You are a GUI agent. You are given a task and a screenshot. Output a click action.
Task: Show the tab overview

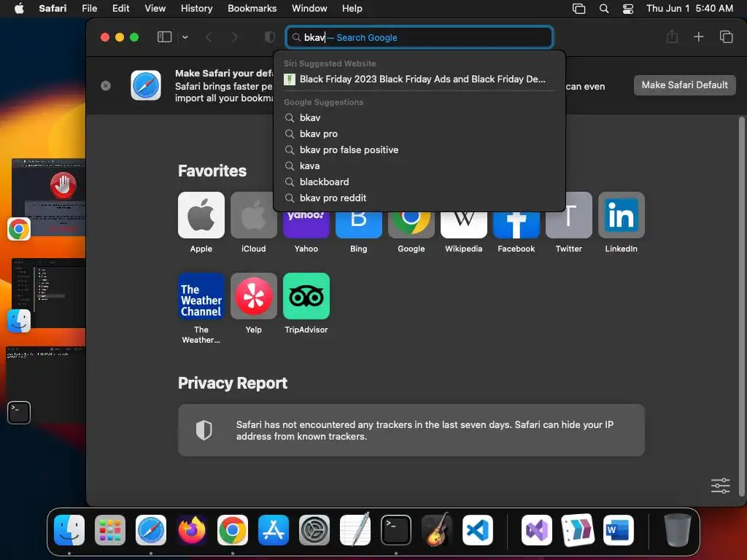726,36
